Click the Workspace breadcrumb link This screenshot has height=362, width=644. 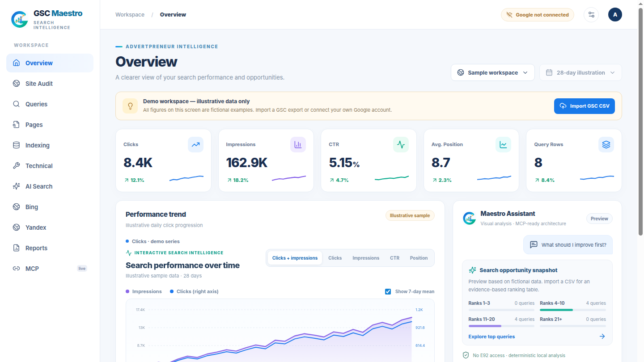[130, 15]
